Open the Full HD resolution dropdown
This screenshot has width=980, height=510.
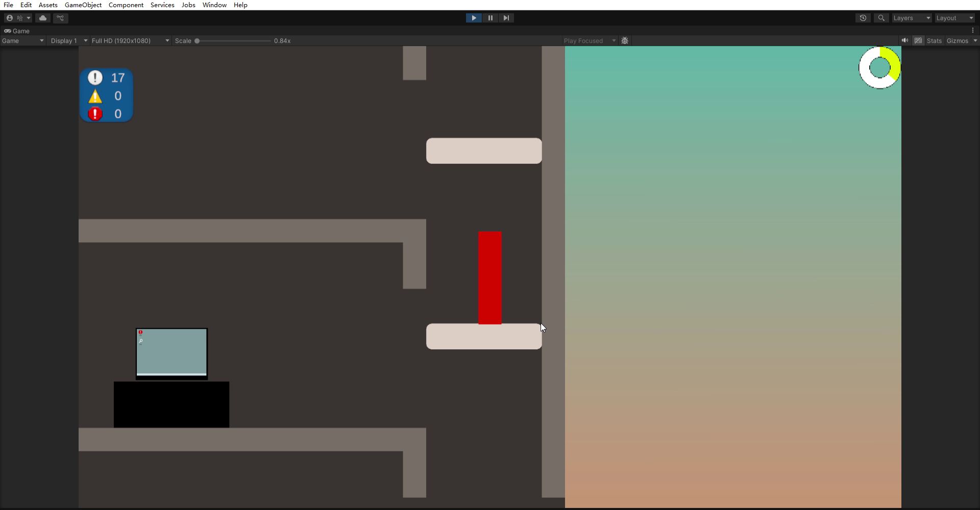pyautogui.click(x=130, y=41)
